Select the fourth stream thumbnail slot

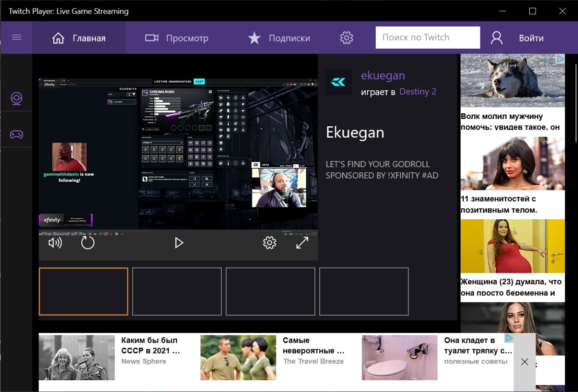pos(364,291)
